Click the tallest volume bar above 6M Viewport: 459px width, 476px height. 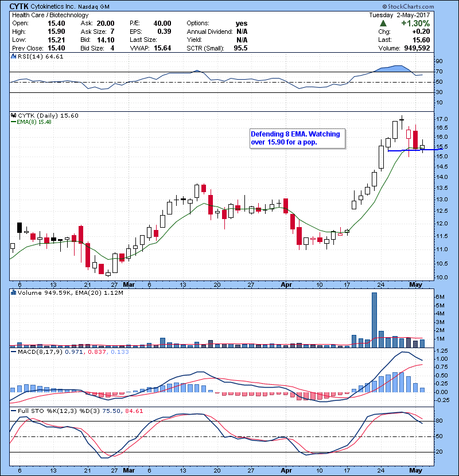point(374,320)
